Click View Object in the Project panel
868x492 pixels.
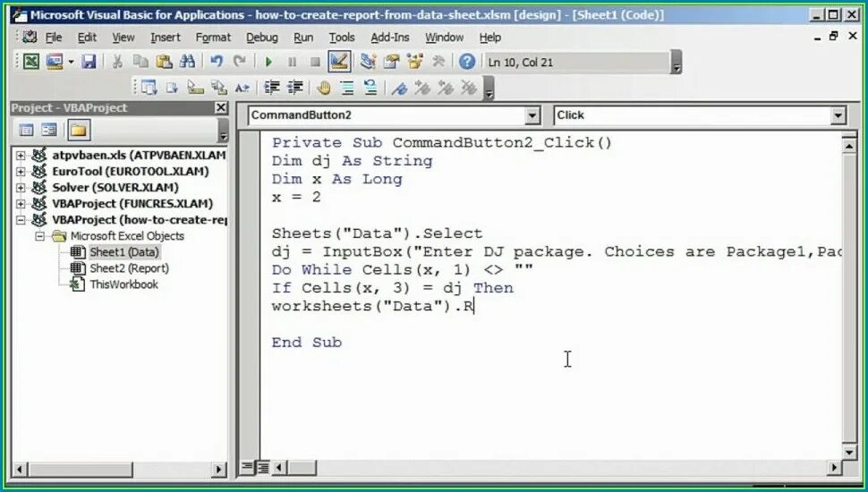pyautogui.click(x=49, y=130)
